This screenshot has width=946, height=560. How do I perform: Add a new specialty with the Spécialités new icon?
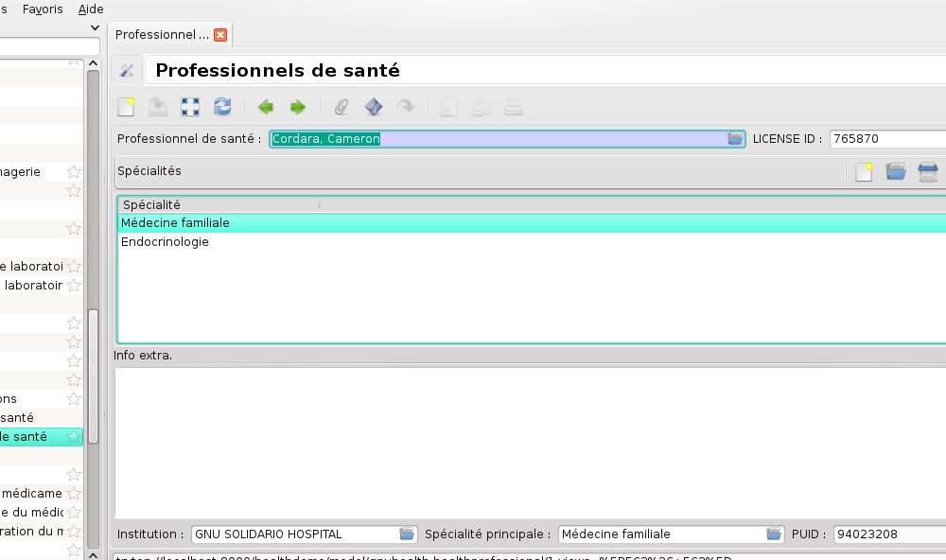tap(864, 171)
